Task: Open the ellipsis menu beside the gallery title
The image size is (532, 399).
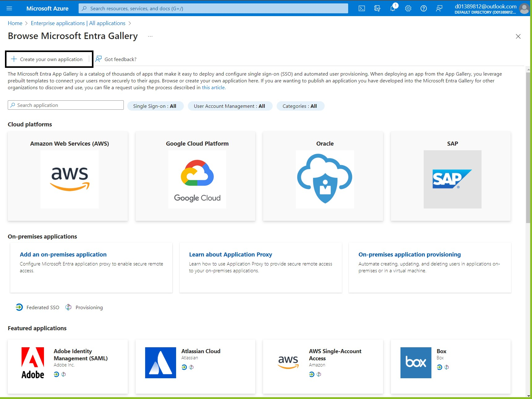Action: 150,36
